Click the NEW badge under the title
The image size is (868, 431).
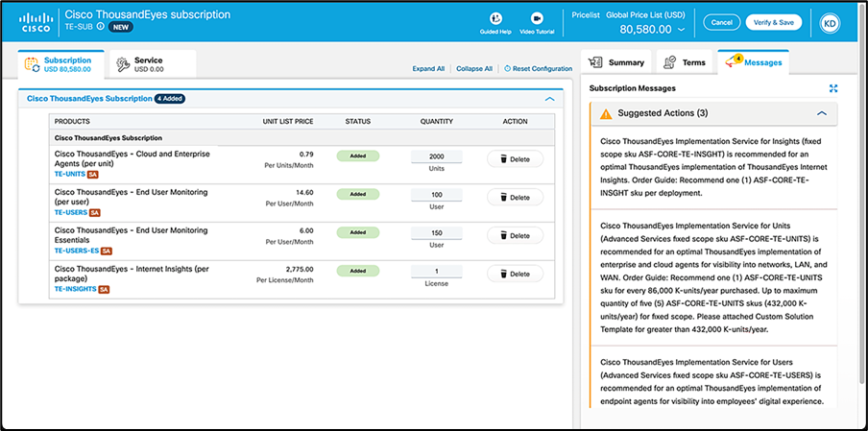(x=120, y=26)
